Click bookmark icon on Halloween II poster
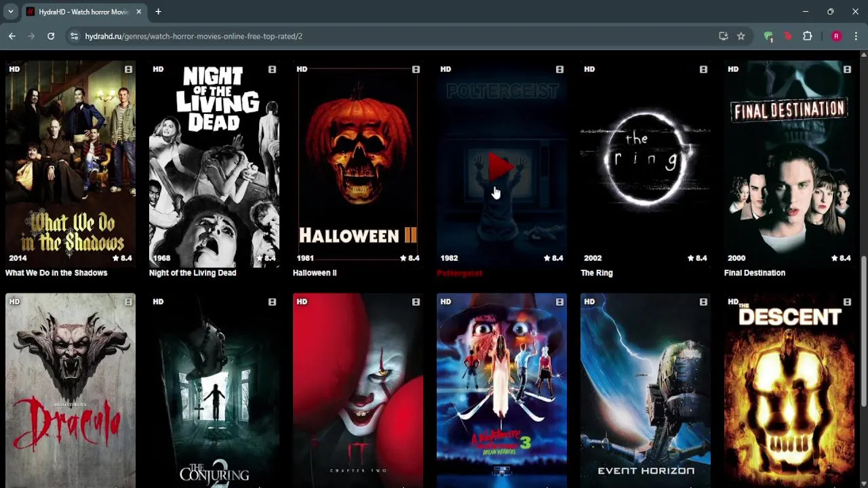 pos(416,69)
